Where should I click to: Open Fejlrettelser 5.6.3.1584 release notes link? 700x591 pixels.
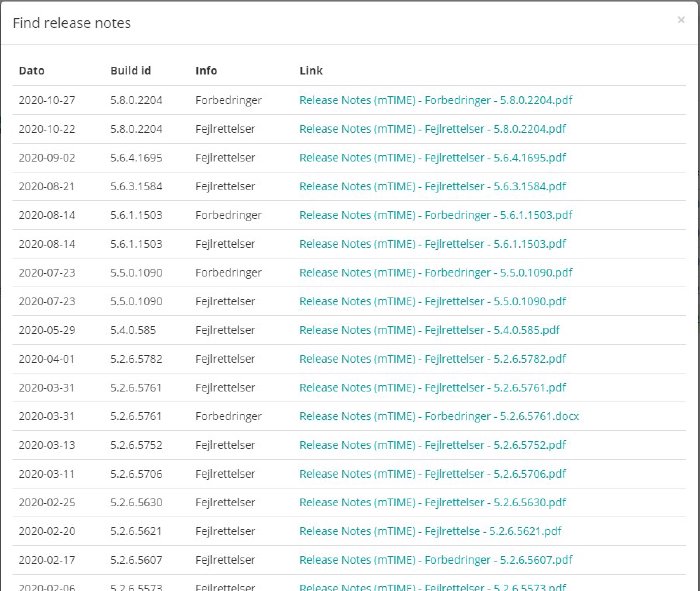tap(432, 186)
